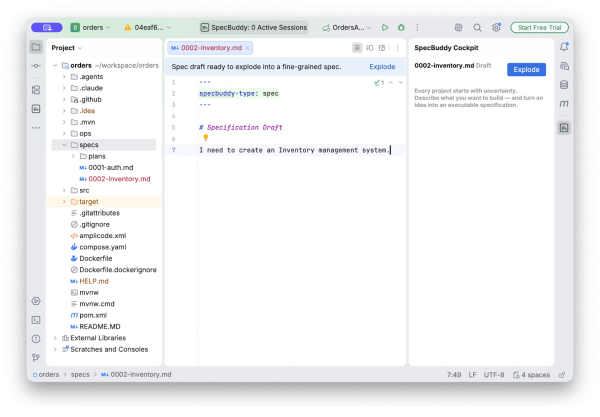The width and height of the screenshot is (600, 417).
Task: Toggle the read-only lock in status bar
Action: pyautogui.click(x=562, y=375)
